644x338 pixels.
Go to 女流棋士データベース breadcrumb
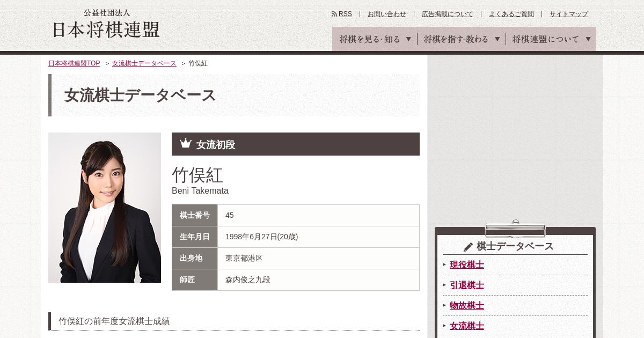pos(144,63)
